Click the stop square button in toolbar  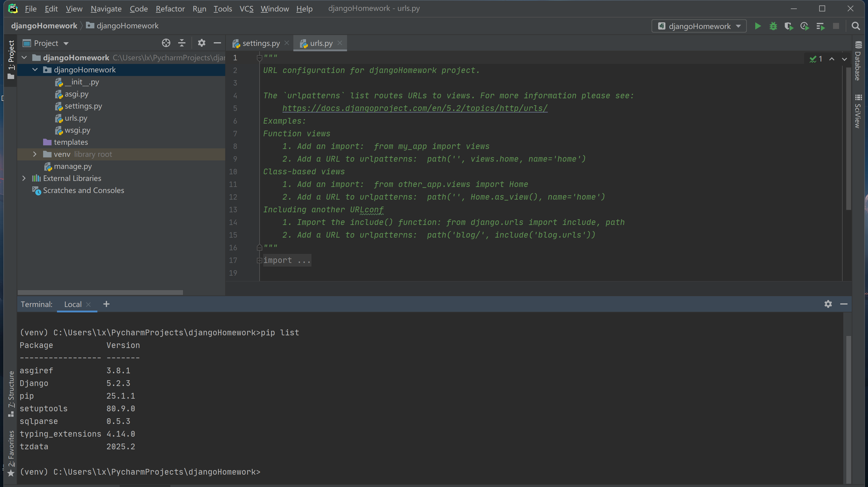[x=836, y=26]
